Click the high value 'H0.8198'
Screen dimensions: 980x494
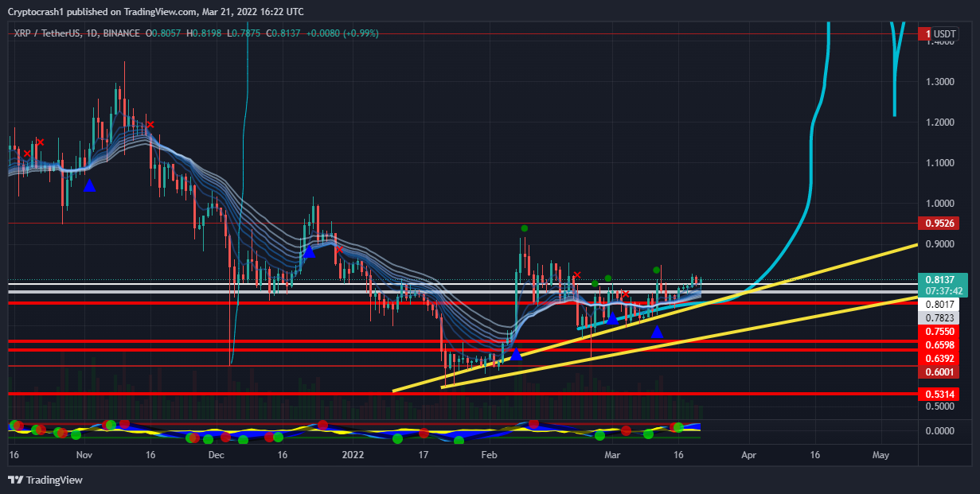tap(204, 33)
